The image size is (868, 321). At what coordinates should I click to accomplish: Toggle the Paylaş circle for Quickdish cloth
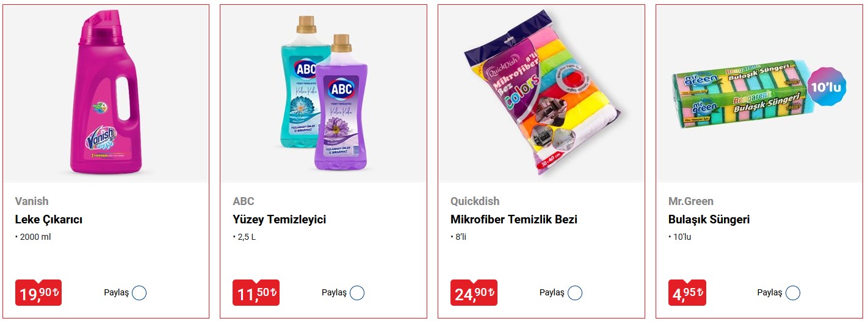pyautogui.click(x=575, y=293)
